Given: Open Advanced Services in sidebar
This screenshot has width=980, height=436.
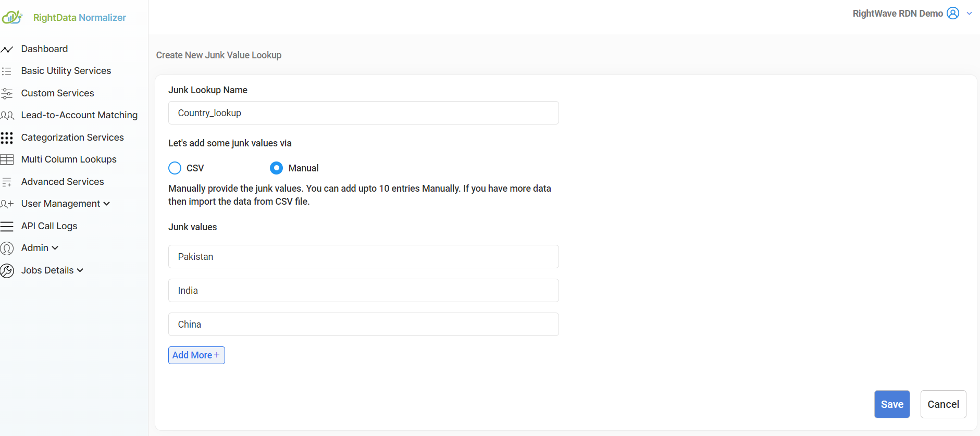Looking at the screenshot, I should click(63, 182).
